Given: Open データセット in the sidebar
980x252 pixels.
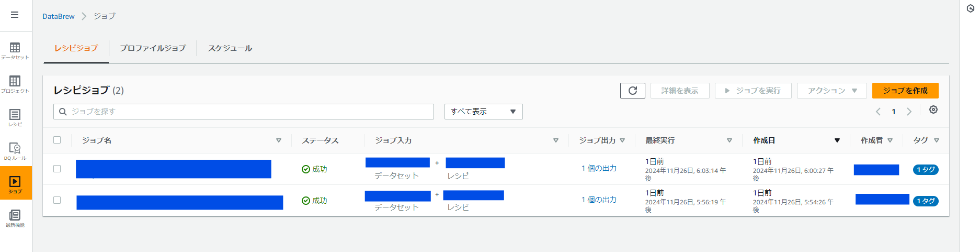Looking at the screenshot, I should click(15, 51).
